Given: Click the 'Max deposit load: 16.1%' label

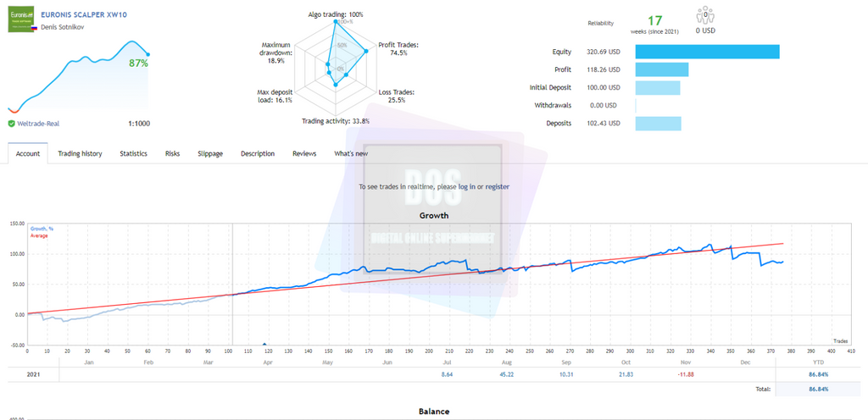Looking at the screenshot, I should 275,97.
